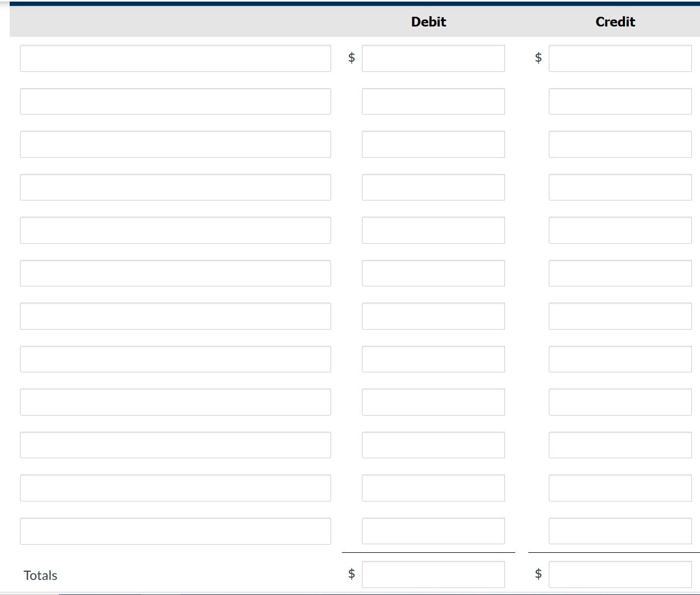Click the Totals Debit field

pos(433,574)
